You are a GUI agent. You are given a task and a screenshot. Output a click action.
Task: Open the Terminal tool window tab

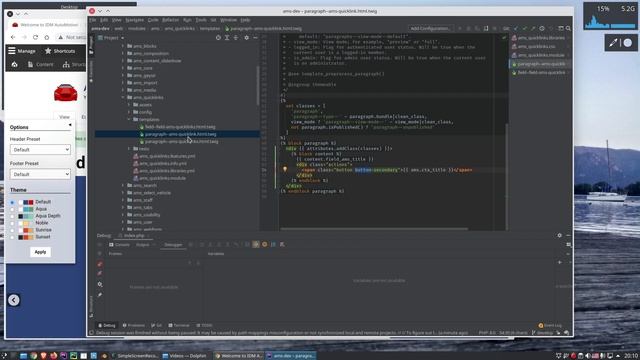tap(179, 326)
